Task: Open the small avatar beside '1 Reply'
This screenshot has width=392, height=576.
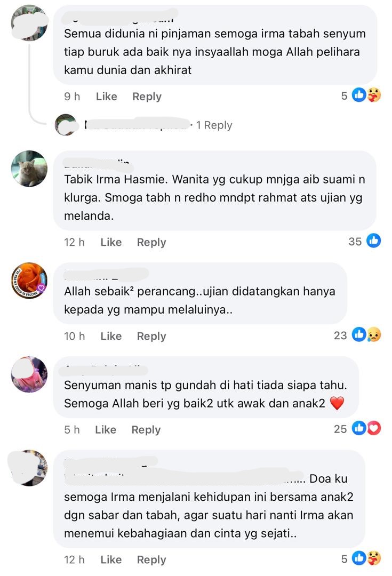Action: (x=66, y=125)
